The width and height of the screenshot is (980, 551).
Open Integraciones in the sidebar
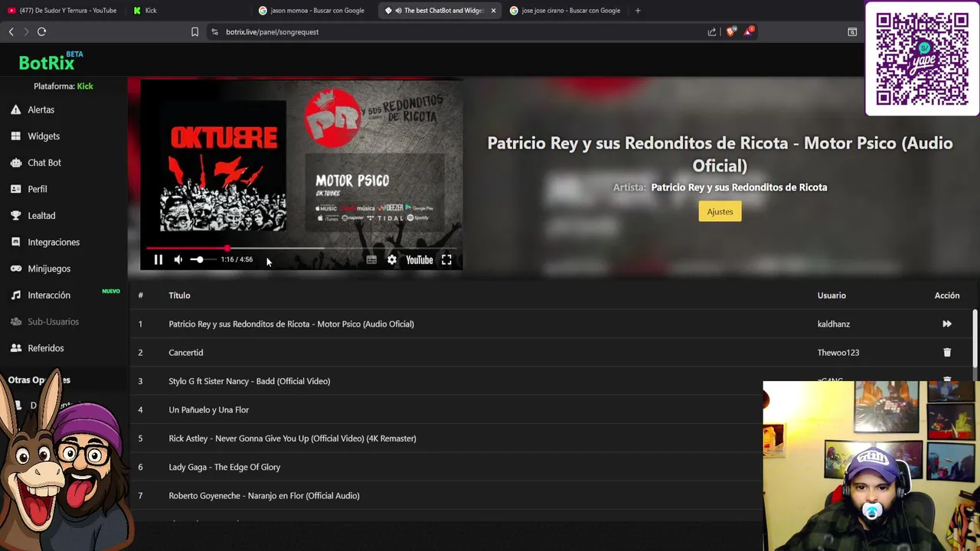pyautogui.click(x=54, y=242)
